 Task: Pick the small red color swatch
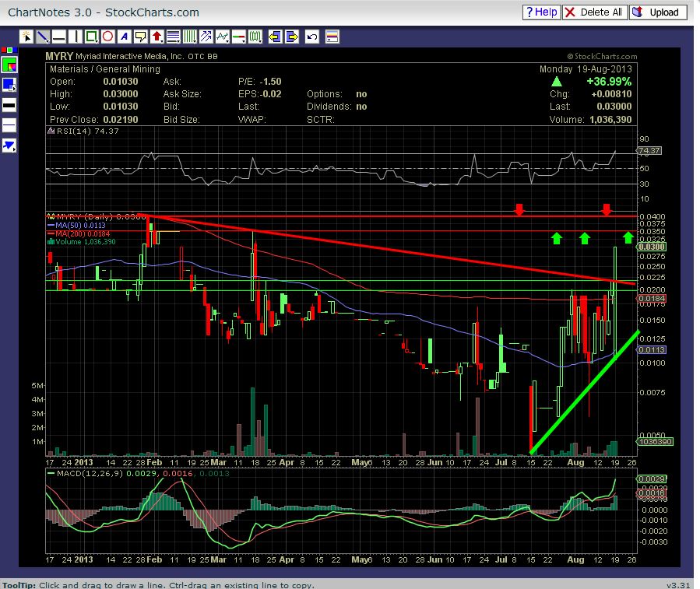tap(4, 50)
